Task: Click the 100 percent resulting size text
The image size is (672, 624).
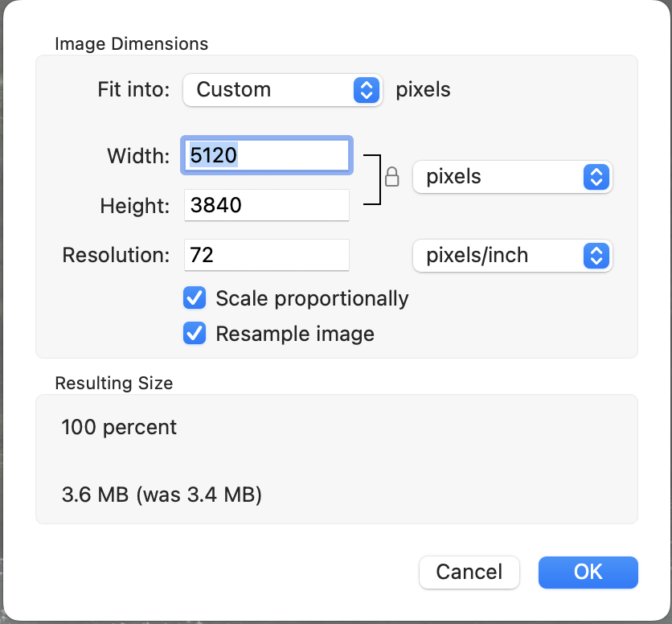Action: (119, 427)
